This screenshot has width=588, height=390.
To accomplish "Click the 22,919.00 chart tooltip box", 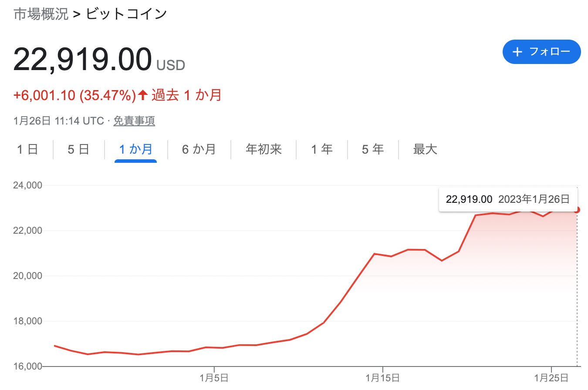I will (507, 199).
